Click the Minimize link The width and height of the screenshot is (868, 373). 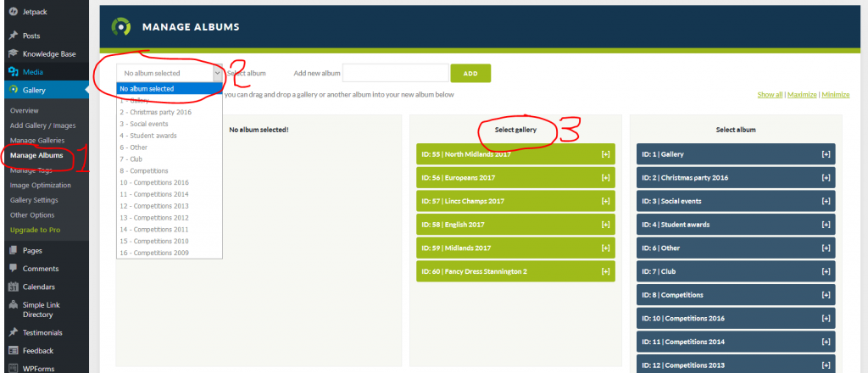click(836, 95)
